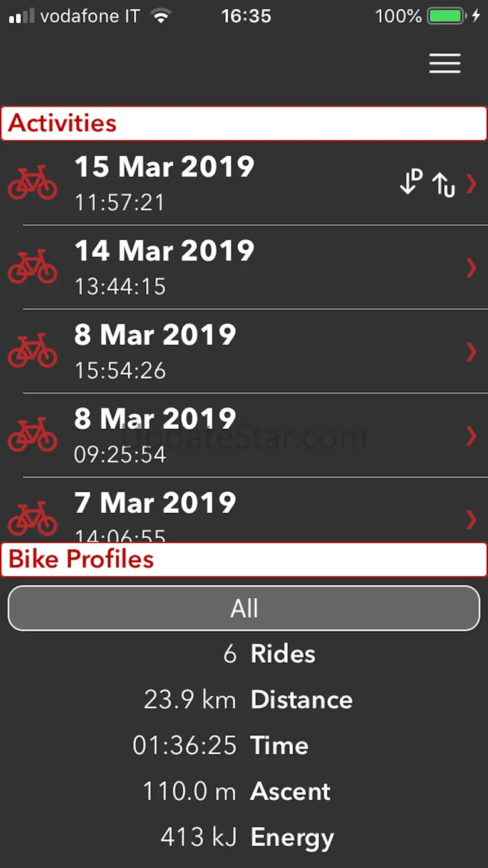Tap the battery indicator in status bar

[x=445, y=16]
